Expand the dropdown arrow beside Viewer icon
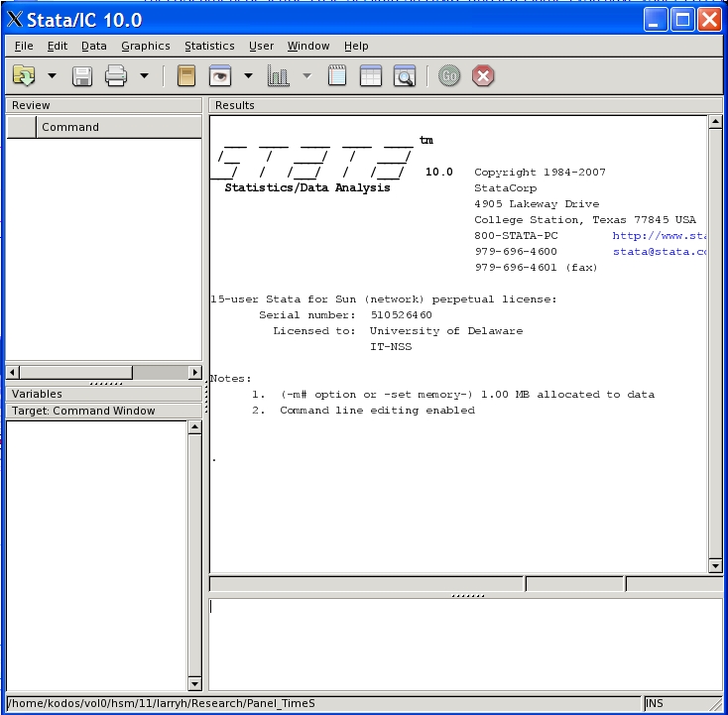This screenshot has width=728, height=715. [x=248, y=76]
